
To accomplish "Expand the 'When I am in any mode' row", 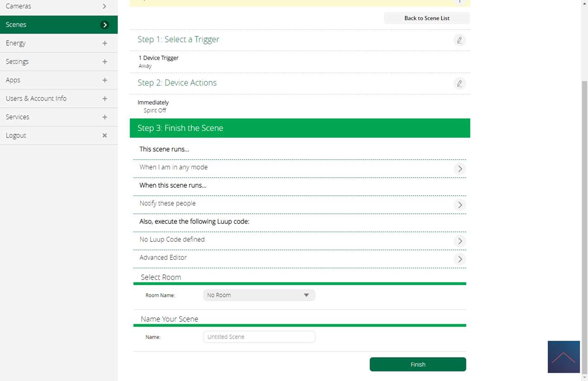I will pos(460,169).
